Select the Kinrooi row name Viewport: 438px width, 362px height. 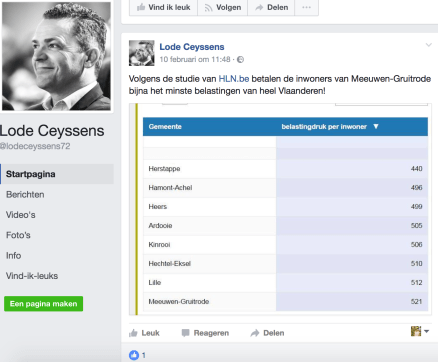point(159,245)
